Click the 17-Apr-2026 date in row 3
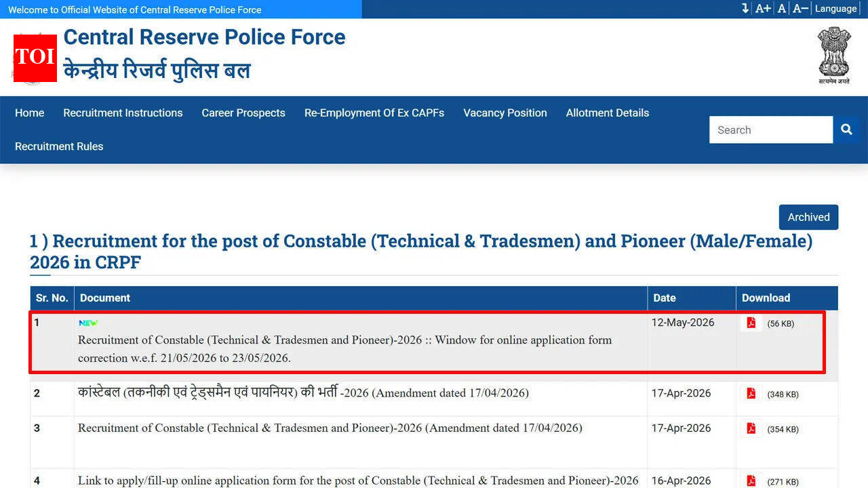 [682, 428]
